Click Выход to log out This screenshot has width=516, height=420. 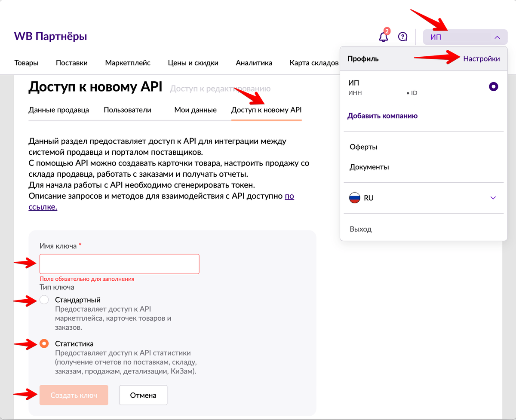tap(360, 229)
